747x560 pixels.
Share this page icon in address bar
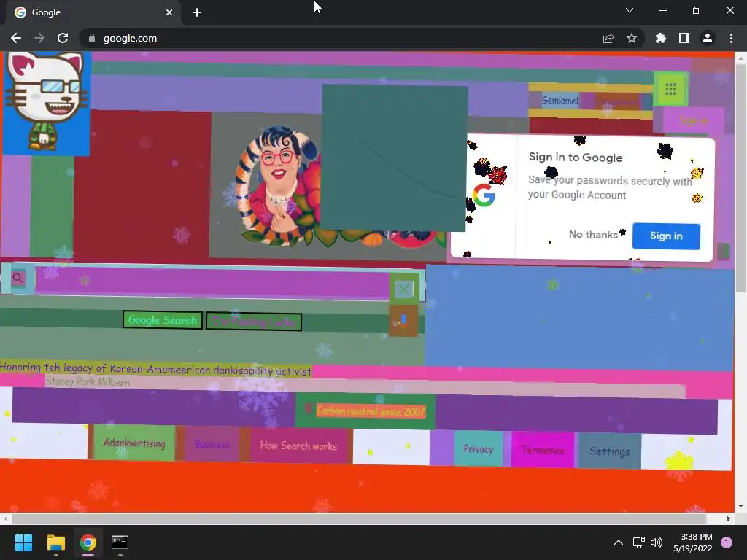[608, 38]
